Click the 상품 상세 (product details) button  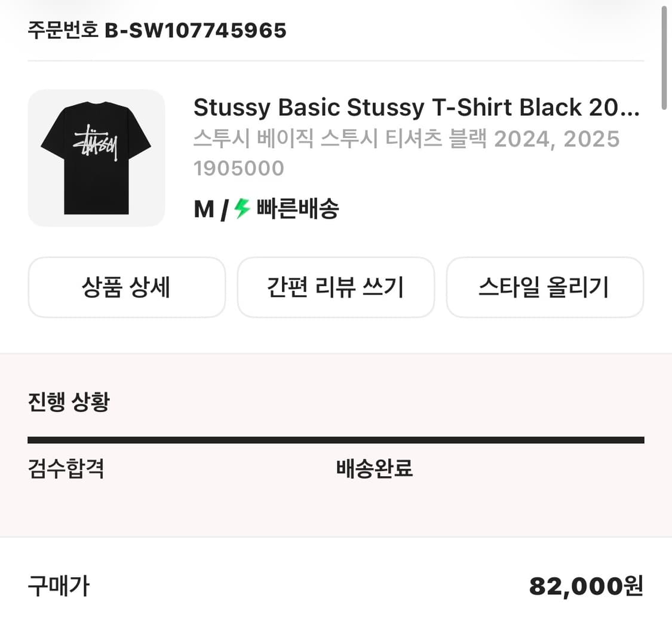point(127,287)
